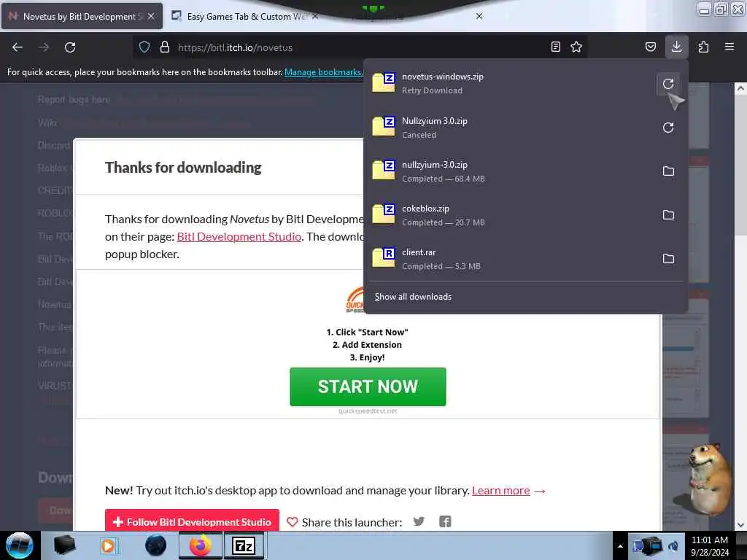Close the Easy Games Tab tab
747x560 pixels.
coord(315,16)
